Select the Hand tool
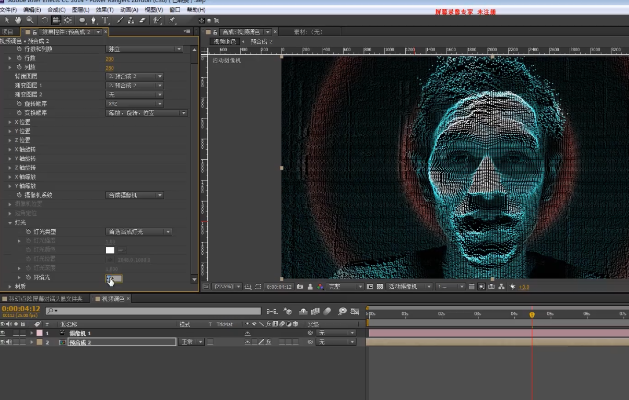Image resolution: width=629 pixels, height=400 pixels. [20, 19]
